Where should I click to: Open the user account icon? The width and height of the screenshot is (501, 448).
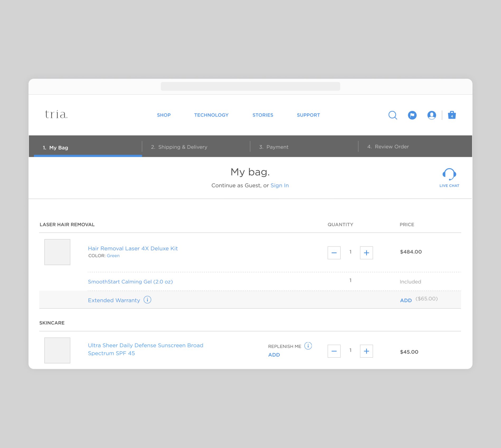[x=432, y=115]
